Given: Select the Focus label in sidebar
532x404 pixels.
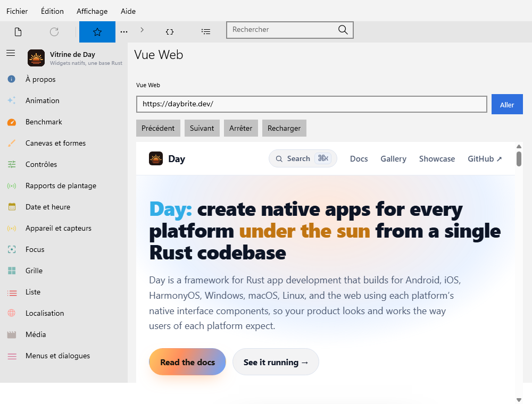Looking at the screenshot, I should pos(35,249).
